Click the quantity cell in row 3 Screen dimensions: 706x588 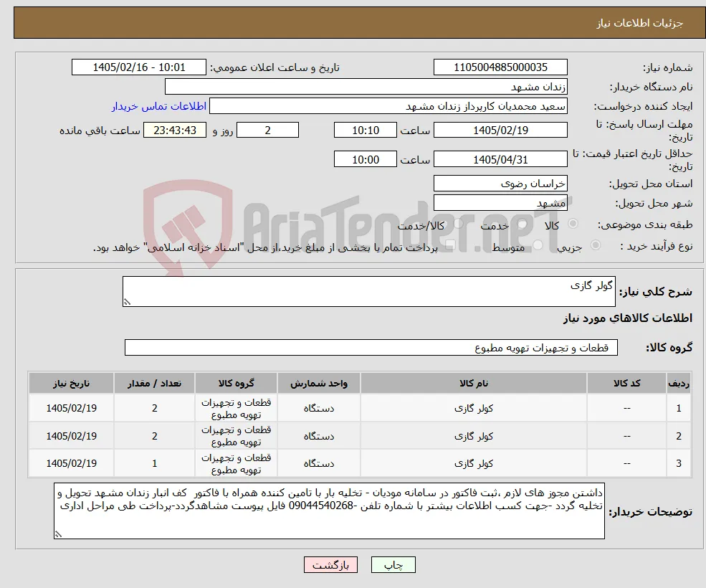point(154,463)
